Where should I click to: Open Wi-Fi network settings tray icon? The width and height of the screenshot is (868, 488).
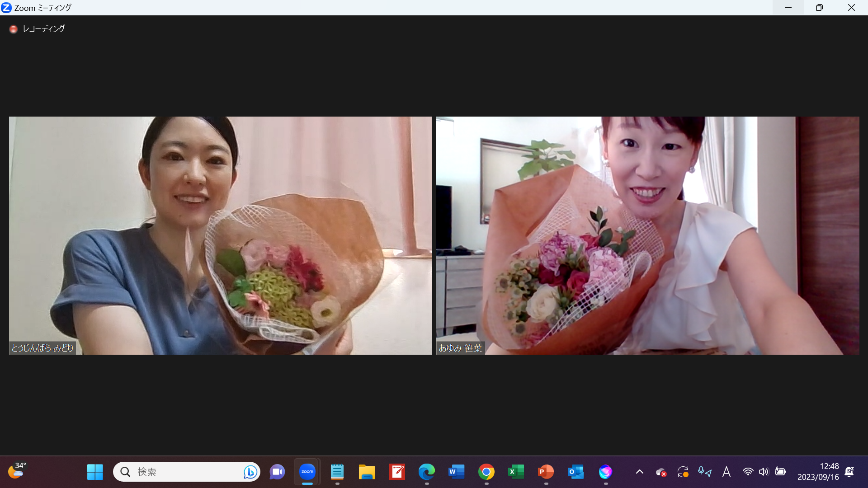coord(748,472)
